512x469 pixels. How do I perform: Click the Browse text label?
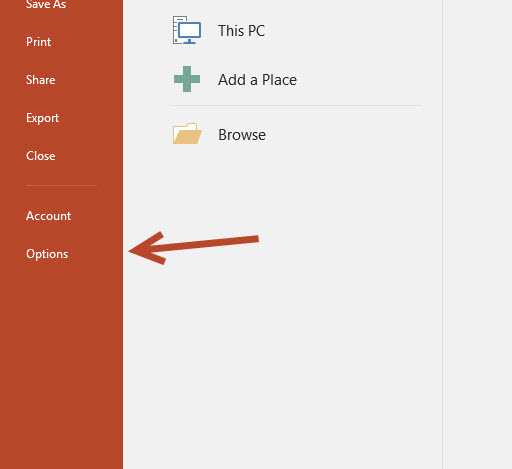pos(242,135)
